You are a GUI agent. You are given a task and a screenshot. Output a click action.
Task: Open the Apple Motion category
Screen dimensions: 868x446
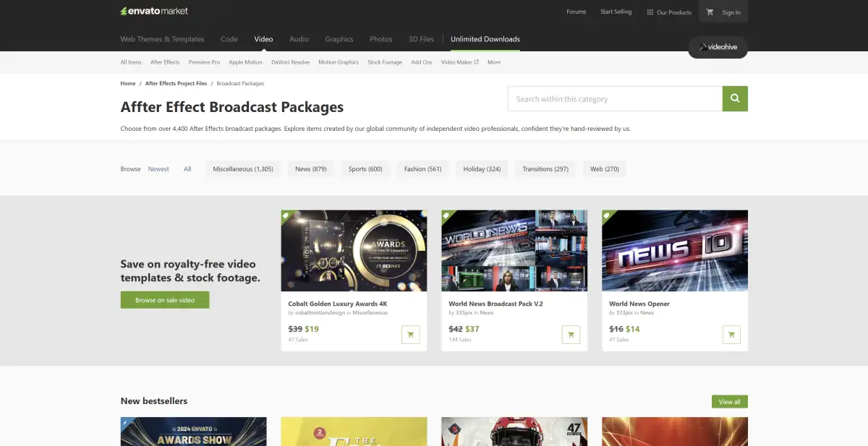tap(246, 62)
